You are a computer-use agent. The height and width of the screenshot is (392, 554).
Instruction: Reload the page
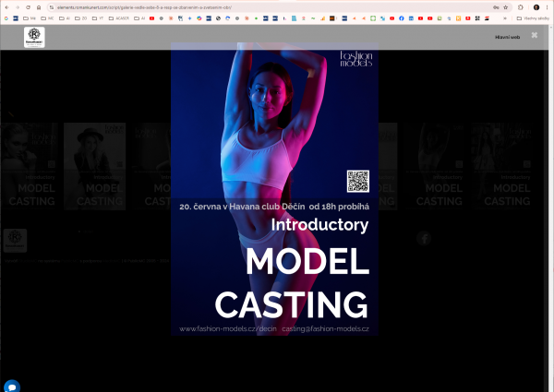pos(28,7)
